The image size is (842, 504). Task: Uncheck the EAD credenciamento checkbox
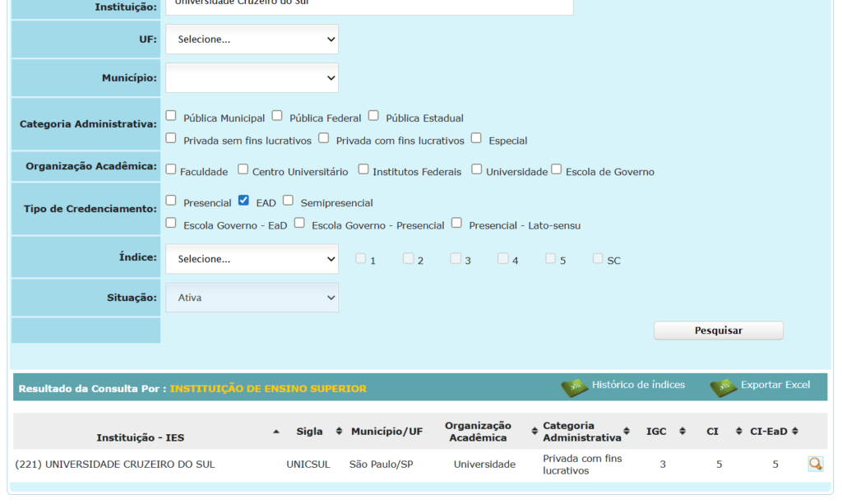coord(243,200)
